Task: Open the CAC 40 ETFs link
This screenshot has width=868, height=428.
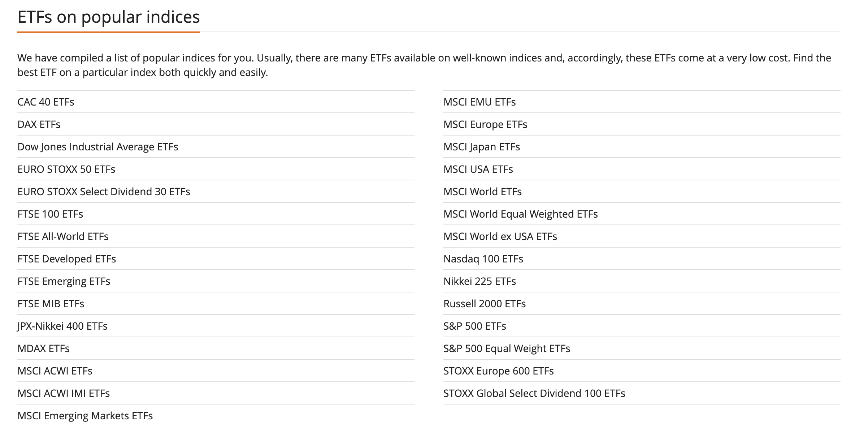Action: pyautogui.click(x=46, y=102)
